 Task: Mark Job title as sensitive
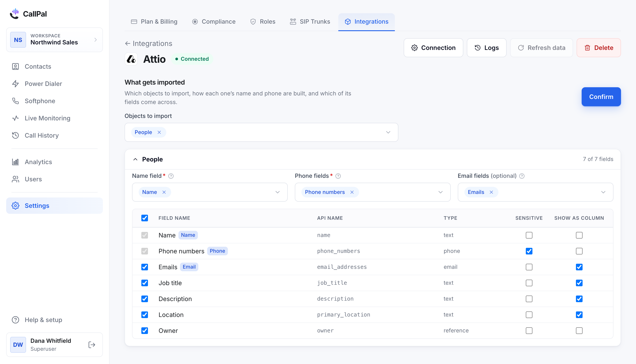(x=529, y=283)
